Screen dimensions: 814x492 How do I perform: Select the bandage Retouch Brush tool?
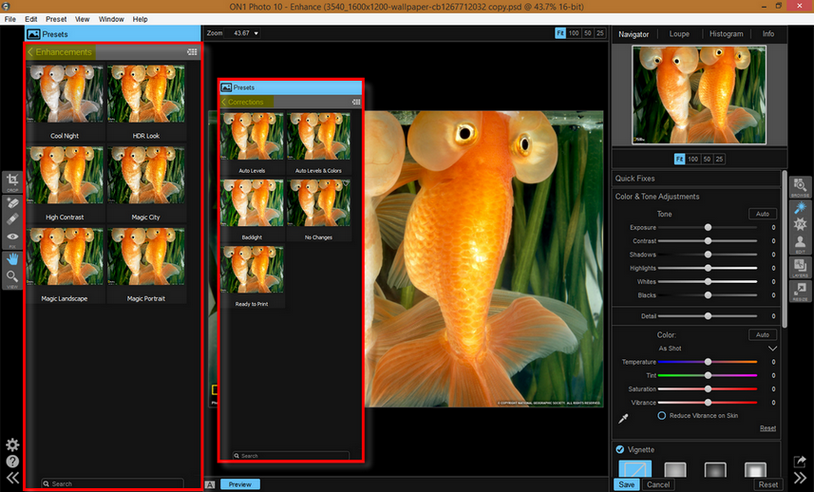12,218
